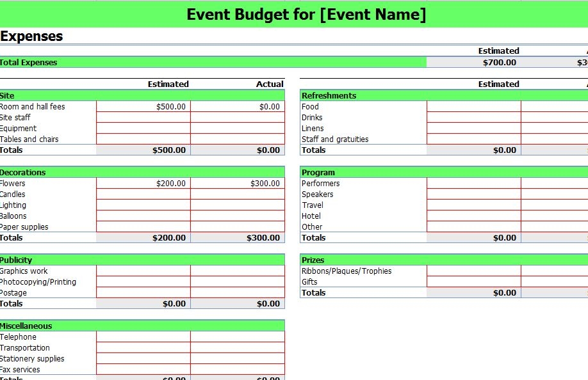The height and width of the screenshot is (380, 588).
Task: Select Decorations totals actual $300.00
Action: coord(238,237)
